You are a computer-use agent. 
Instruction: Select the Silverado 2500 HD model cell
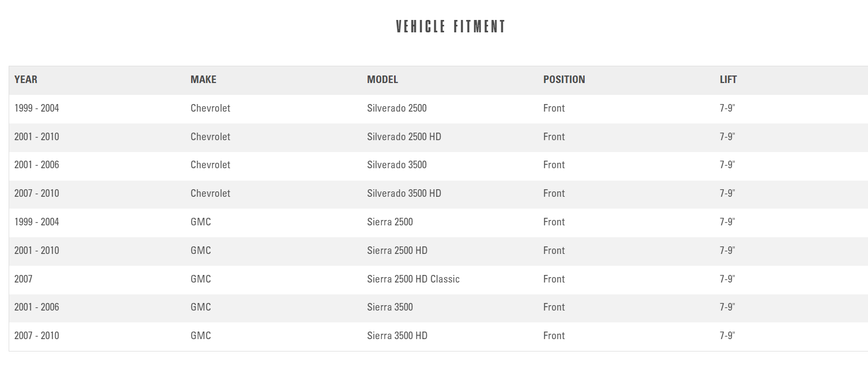(404, 137)
